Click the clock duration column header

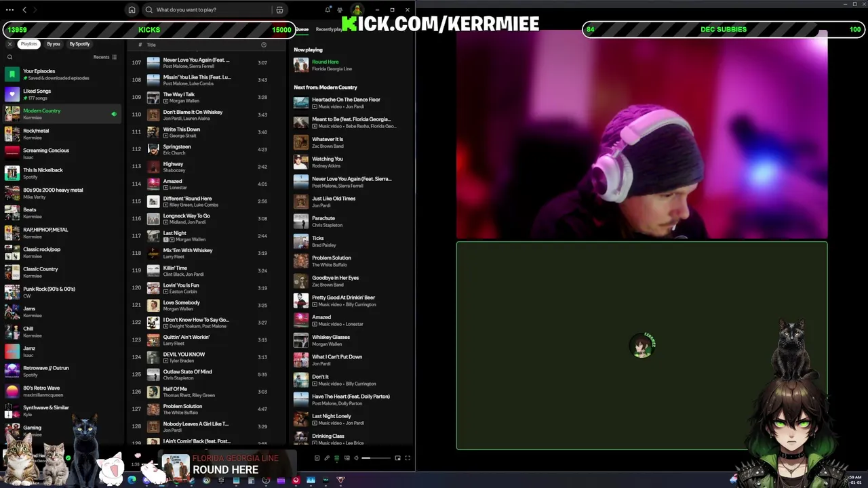[x=264, y=45]
